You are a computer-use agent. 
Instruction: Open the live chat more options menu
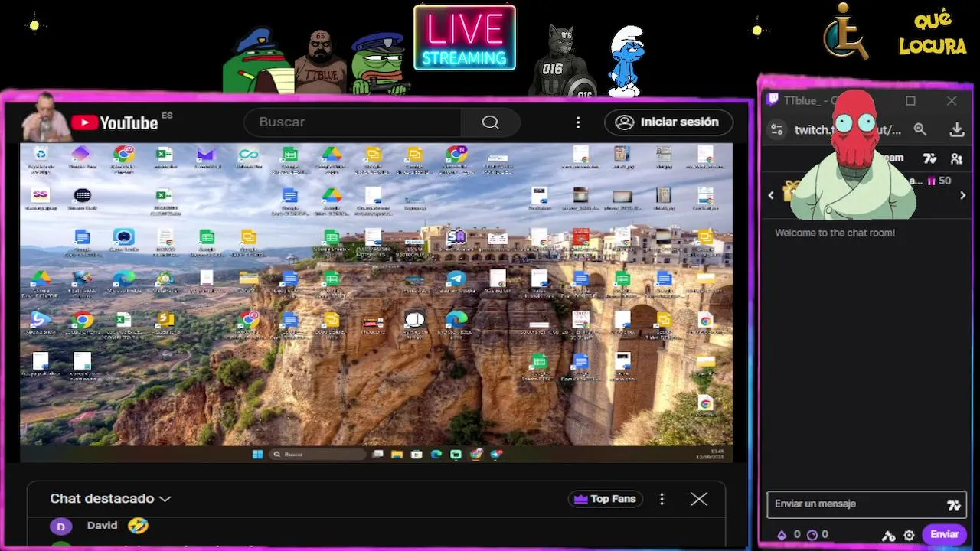[662, 499]
